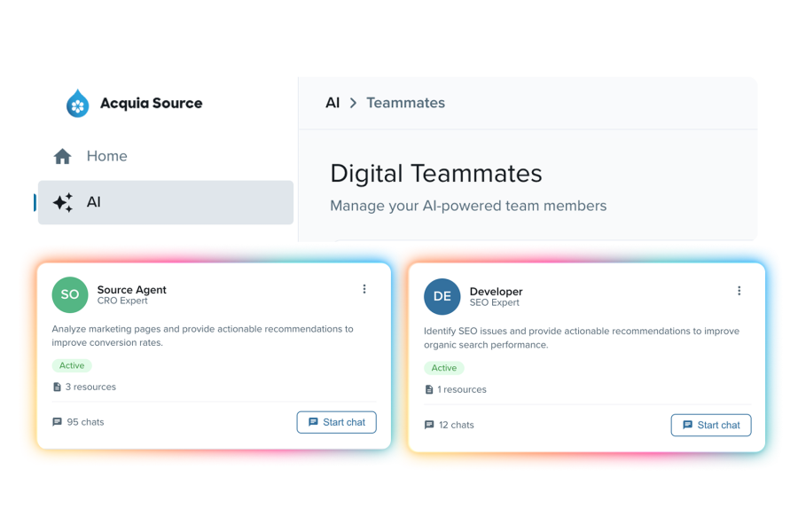Screen dimensions: 798x532
Task: Click the DE avatar for Developer
Action: tap(442, 296)
